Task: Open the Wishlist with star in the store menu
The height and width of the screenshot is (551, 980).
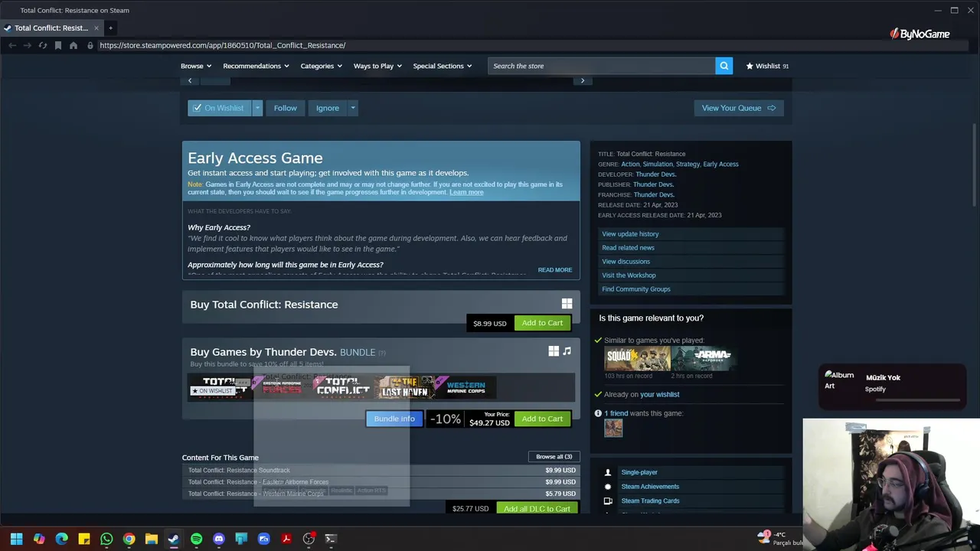Action: coord(767,66)
